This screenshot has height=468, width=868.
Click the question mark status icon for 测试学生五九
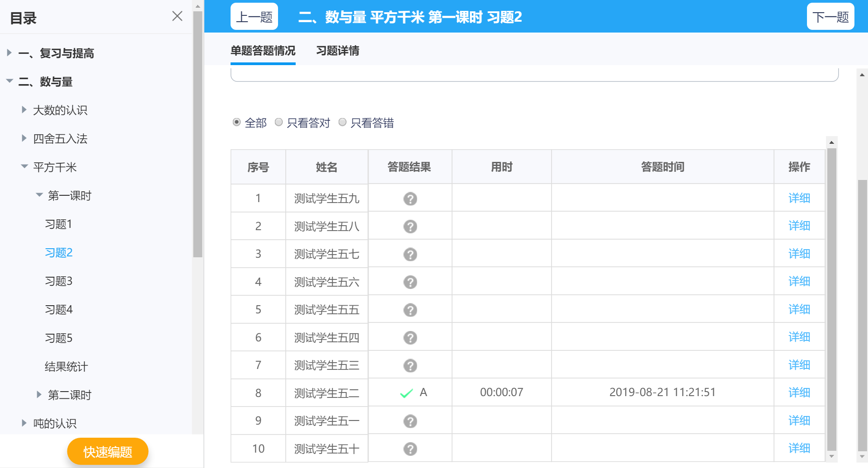(410, 199)
